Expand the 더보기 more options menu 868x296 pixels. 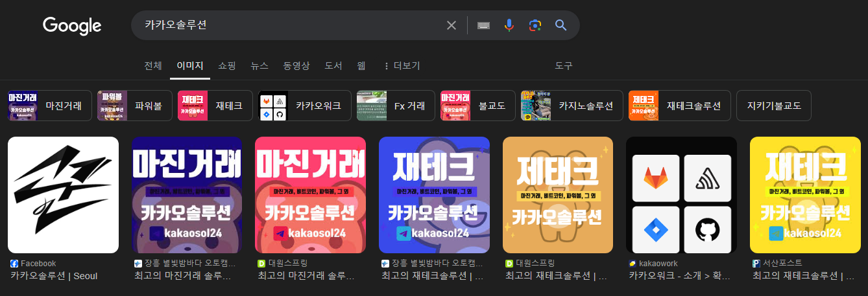click(x=402, y=66)
